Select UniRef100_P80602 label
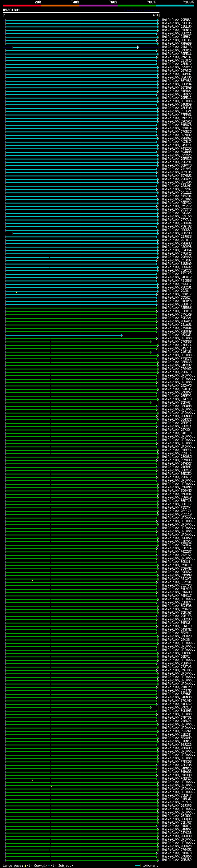Viewport: 197px width, 868px height. (x=177, y=267)
